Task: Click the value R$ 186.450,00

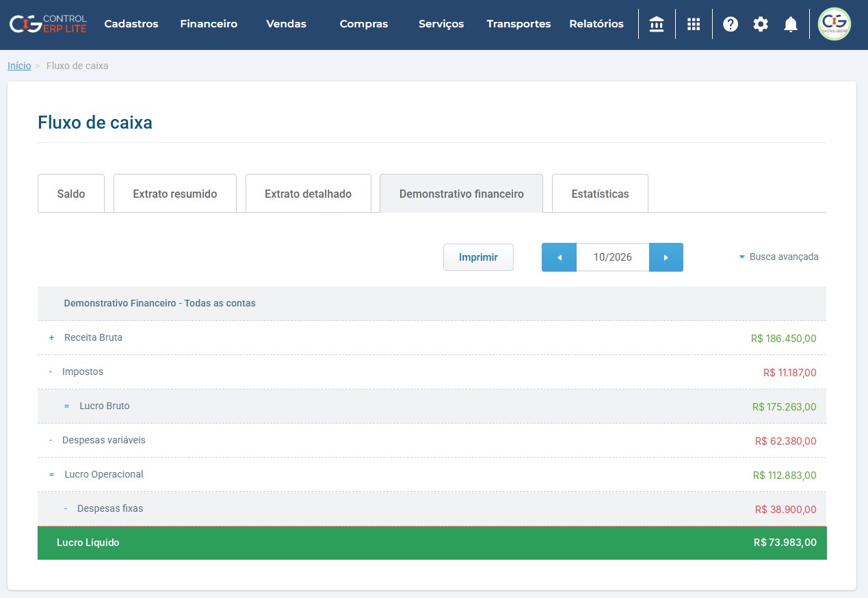Action: coord(783,339)
